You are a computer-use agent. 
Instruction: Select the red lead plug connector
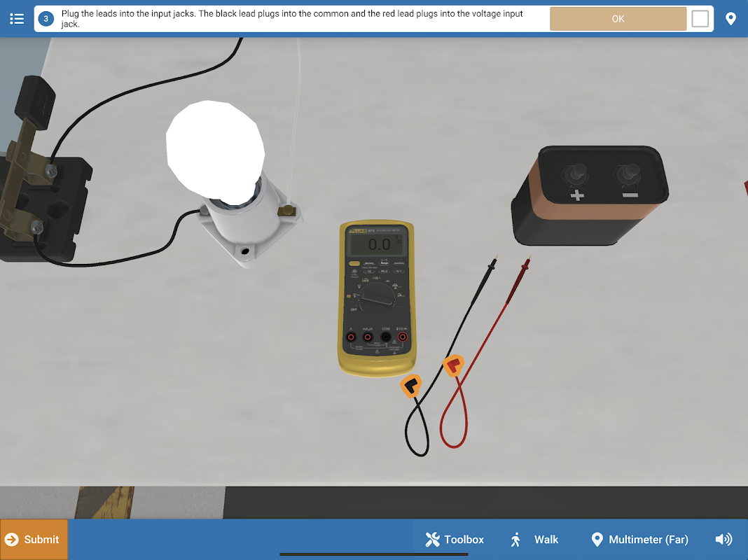[x=454, y=365]
